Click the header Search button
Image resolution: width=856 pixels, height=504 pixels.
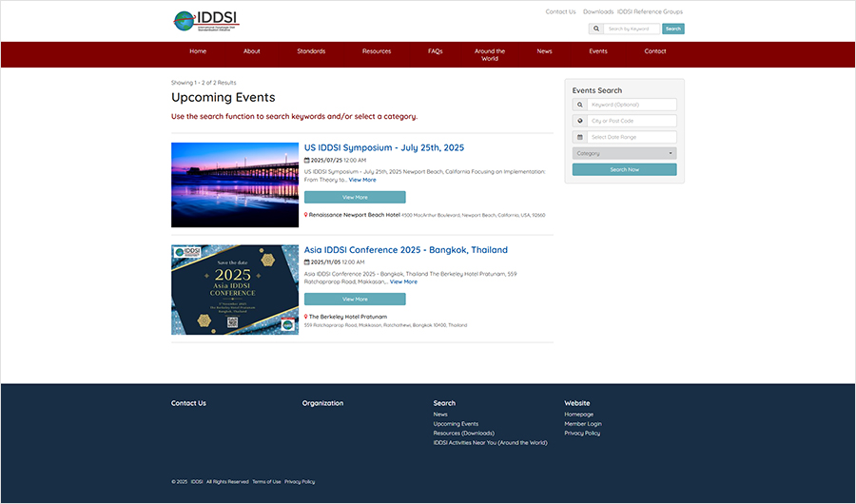pyautogui.click(x=673, y=29)
